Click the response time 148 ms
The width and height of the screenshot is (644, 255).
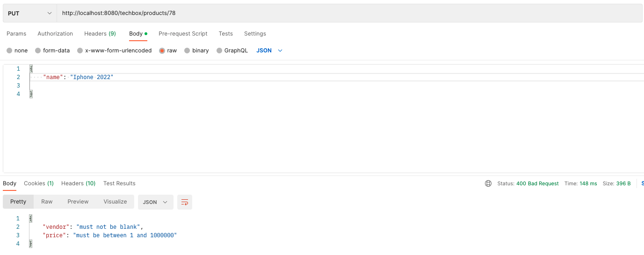click(x=588, y=183)
